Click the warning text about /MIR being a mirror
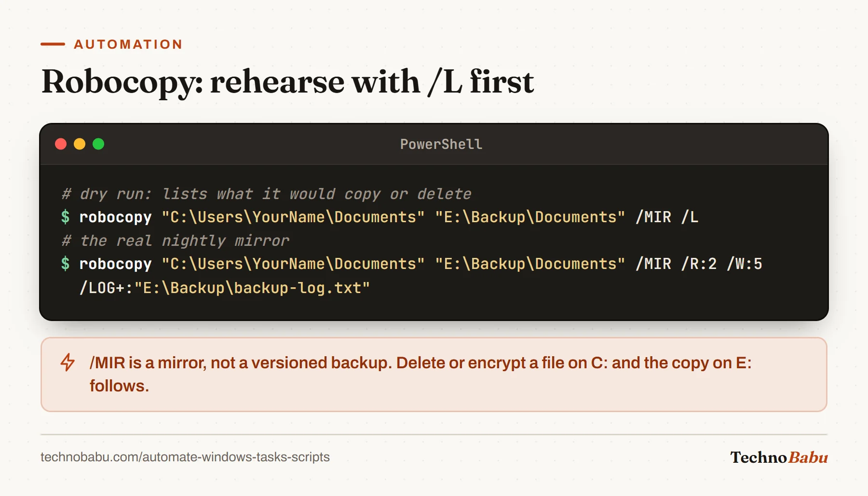 (x=420, y=374)
